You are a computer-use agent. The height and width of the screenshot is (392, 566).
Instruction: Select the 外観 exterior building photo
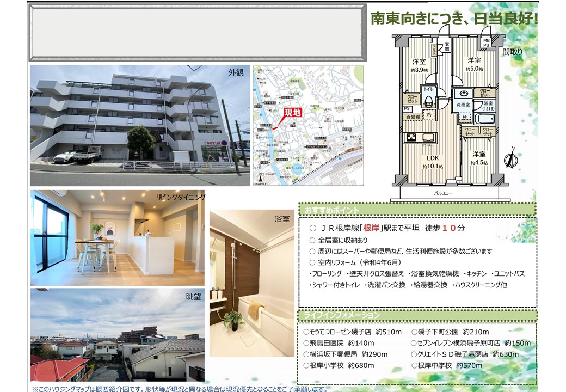coord(139,125)
